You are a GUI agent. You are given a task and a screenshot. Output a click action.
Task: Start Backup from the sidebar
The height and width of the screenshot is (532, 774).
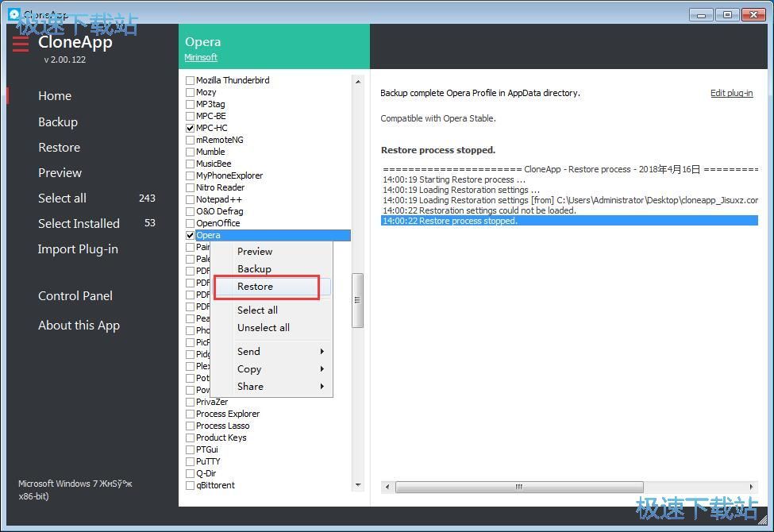pos(58,122)
